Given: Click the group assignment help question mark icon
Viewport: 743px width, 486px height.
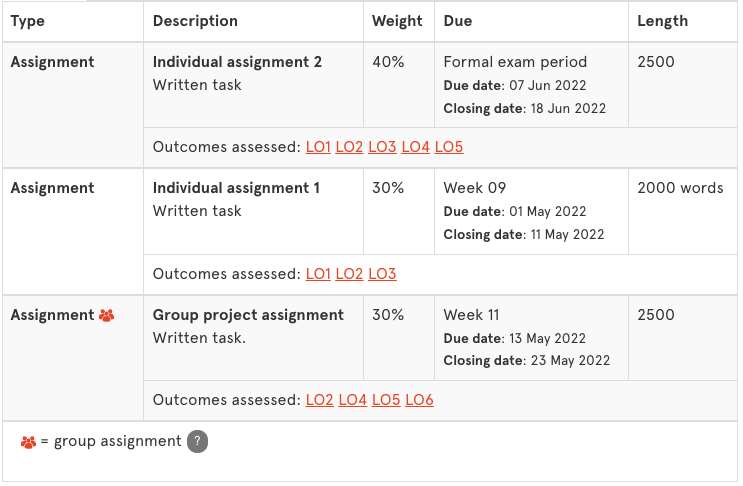Looking at the screenshot, I should (197, 441).
